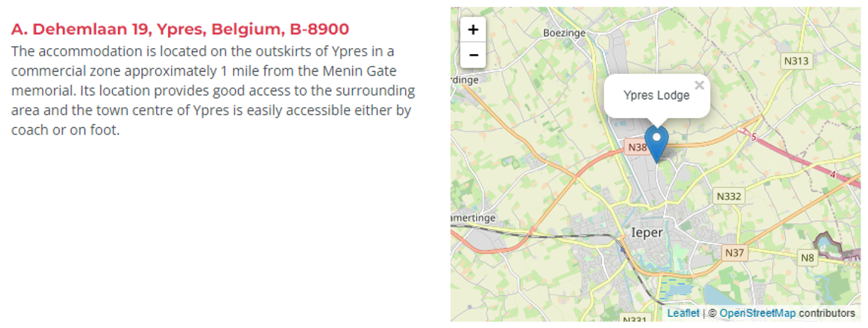Zoom out the map with minus button

(473, 56)
